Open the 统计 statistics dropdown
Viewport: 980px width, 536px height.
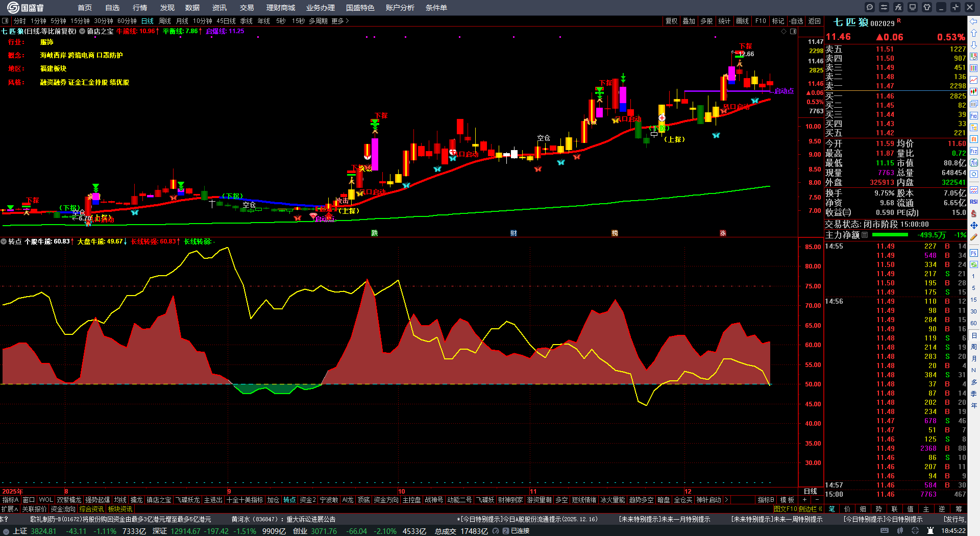[x=724, y=21]
